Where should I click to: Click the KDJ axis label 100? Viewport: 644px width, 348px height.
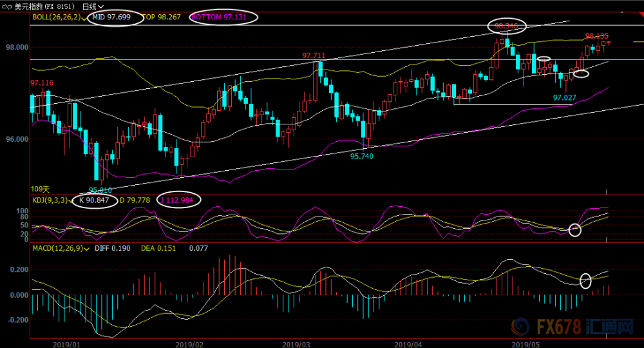[22, 211]
